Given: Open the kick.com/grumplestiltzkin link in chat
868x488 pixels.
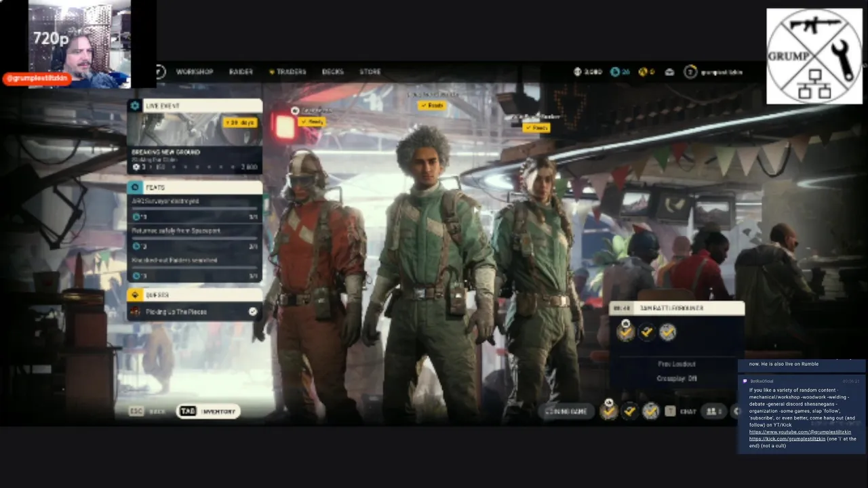Looking at the screenshot, I should point(787,439).
